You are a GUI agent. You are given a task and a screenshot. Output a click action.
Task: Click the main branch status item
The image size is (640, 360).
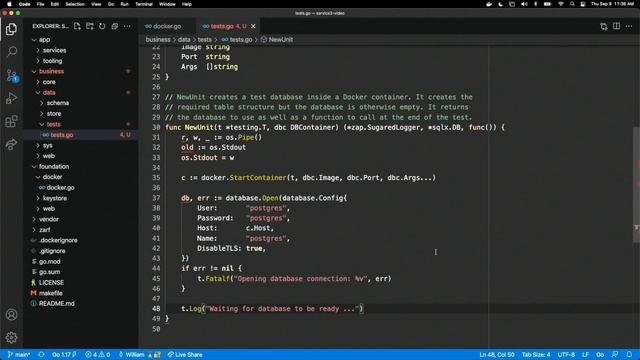click(x=19, y=355)
